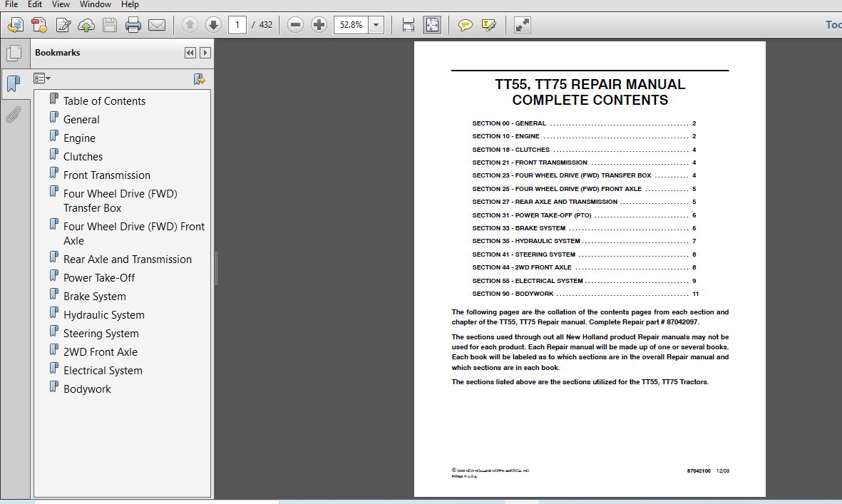Click the Open file toolbar icon
This screenshot has width=842, height=504.
pyautogui.click(x=15, y=25)
